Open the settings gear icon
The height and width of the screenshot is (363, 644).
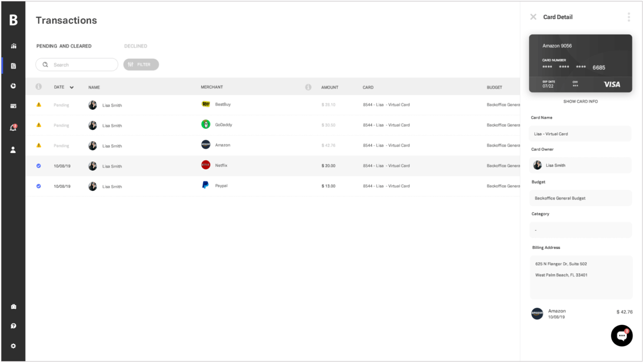click(x=13, y=346)
